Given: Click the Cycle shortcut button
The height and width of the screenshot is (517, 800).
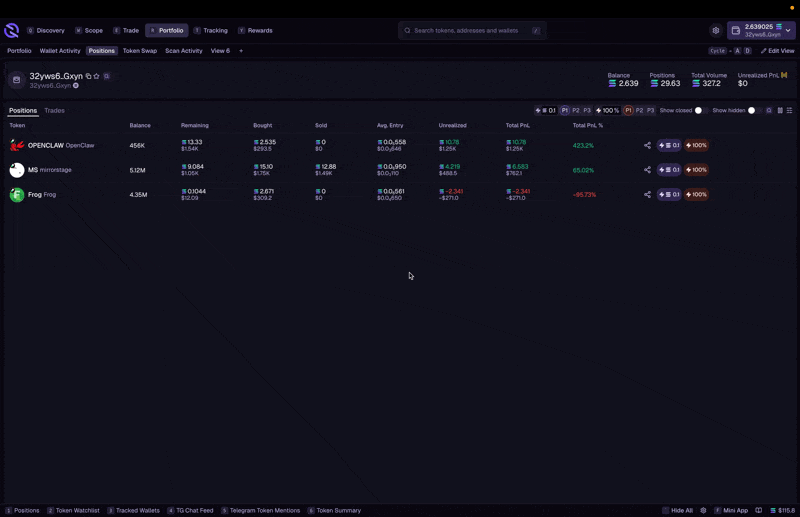Looking at the screenshot, I should point(718,51).
